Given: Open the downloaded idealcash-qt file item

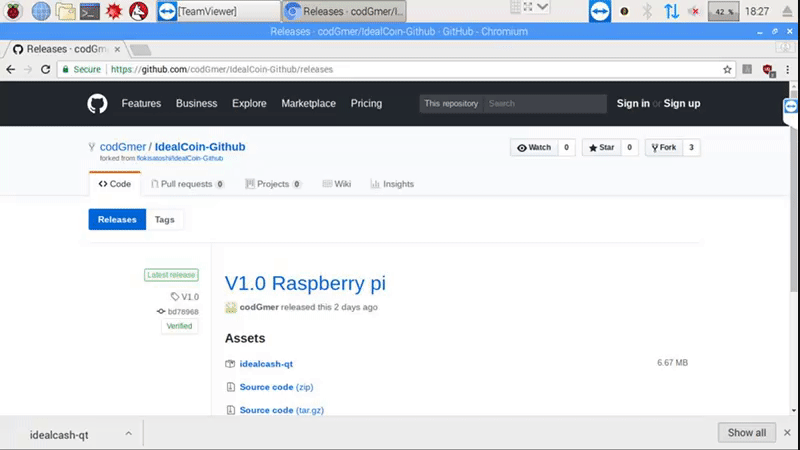Looking at the screenshot, I should coord(59,435).
